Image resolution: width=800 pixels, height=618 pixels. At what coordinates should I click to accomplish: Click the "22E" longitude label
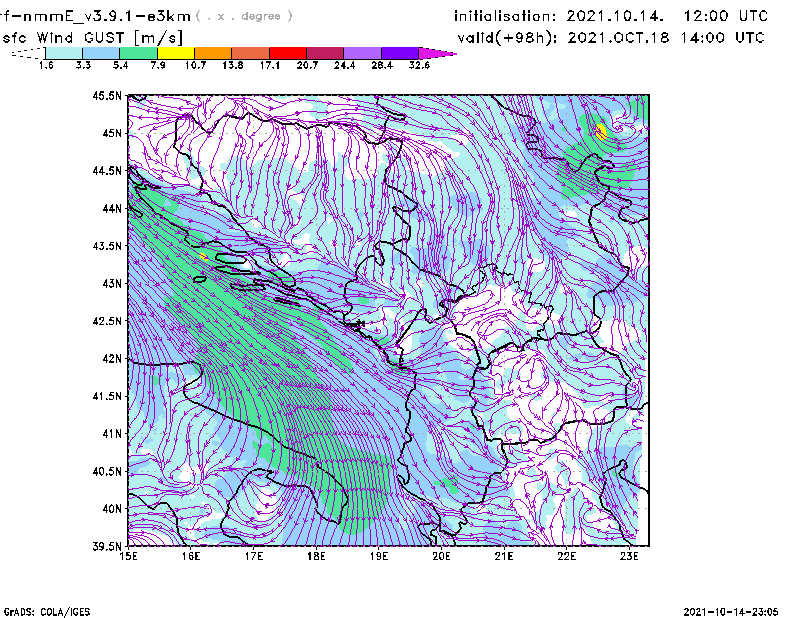[x=567, y=556]
